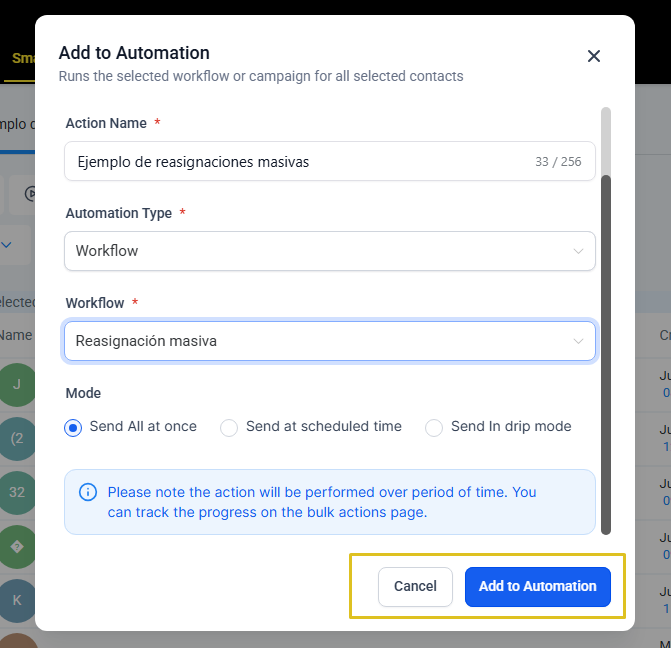Click the info icon in the blue notice
The width and height of the screenshot is (671, 648).
tap(88, 492)
